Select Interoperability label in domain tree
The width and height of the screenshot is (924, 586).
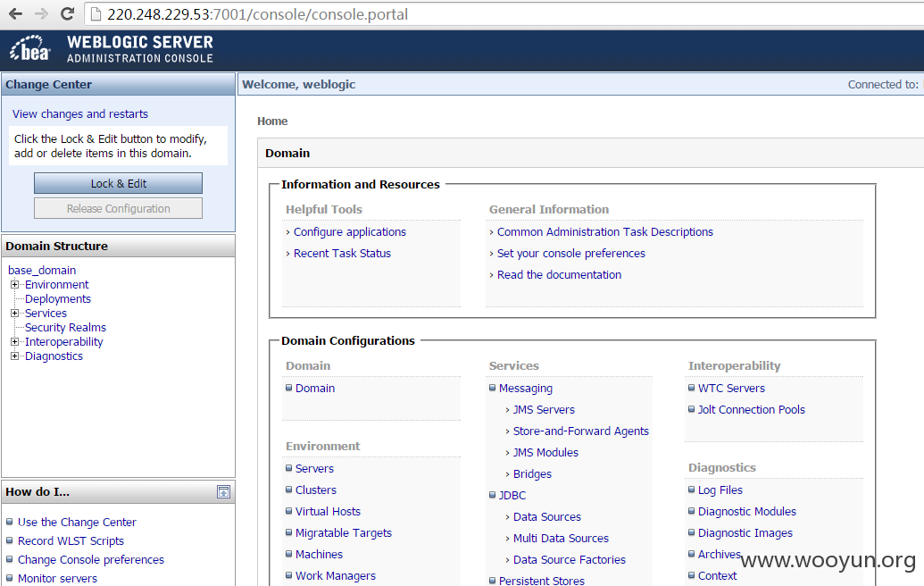click(x=63, y=342)
